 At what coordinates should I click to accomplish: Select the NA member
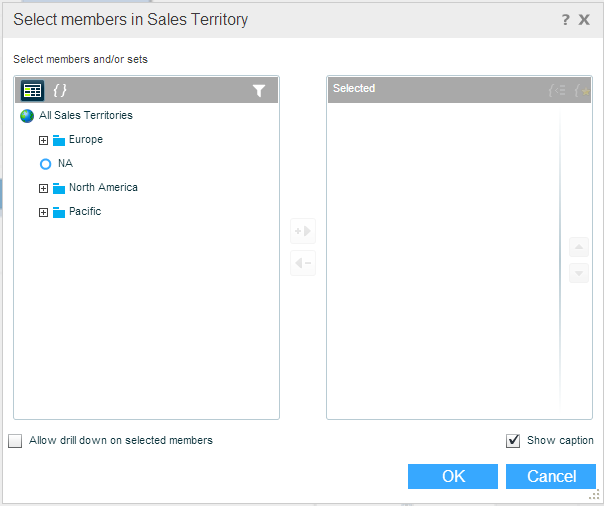tap(65, 164)
